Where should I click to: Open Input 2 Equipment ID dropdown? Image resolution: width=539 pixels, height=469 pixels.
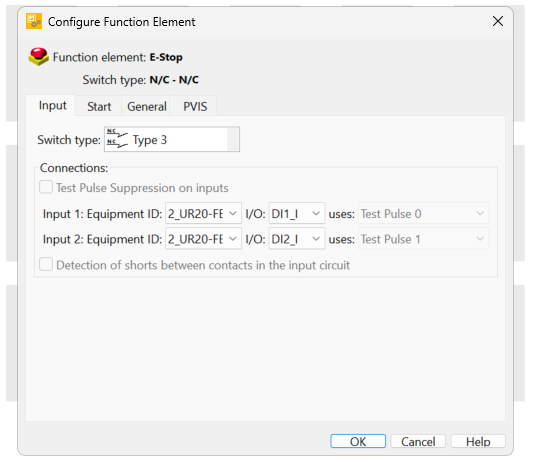pyautogui.click(x=203, y=239)
